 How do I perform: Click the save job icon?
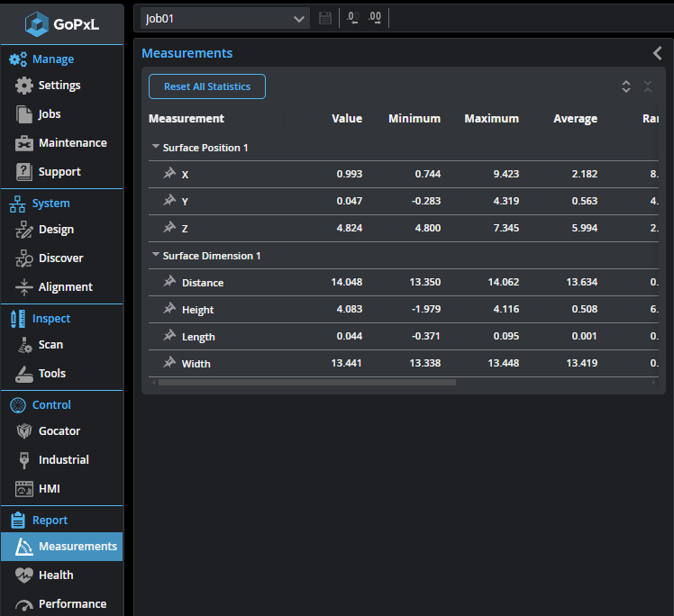325,18
